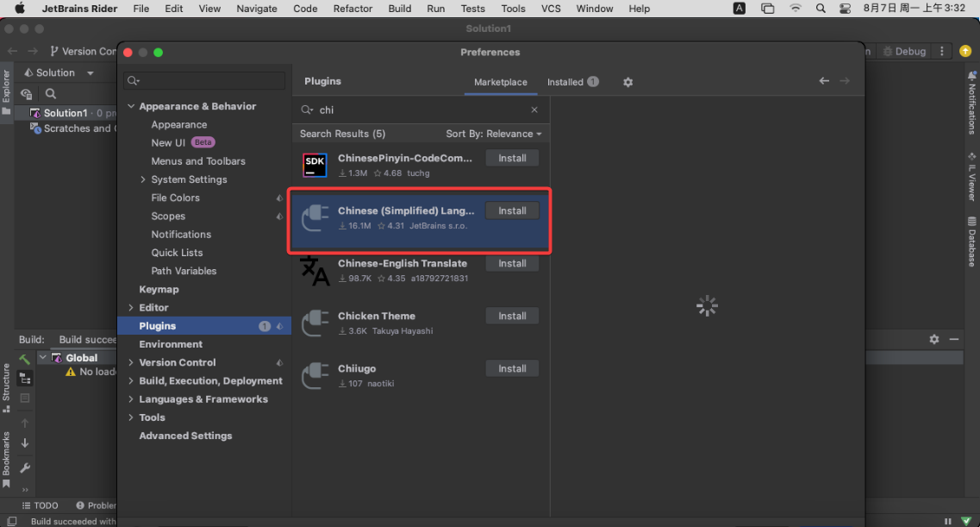Select the Solution1 tree item
The height and width of the screenshot is (527, 980).
65,112
